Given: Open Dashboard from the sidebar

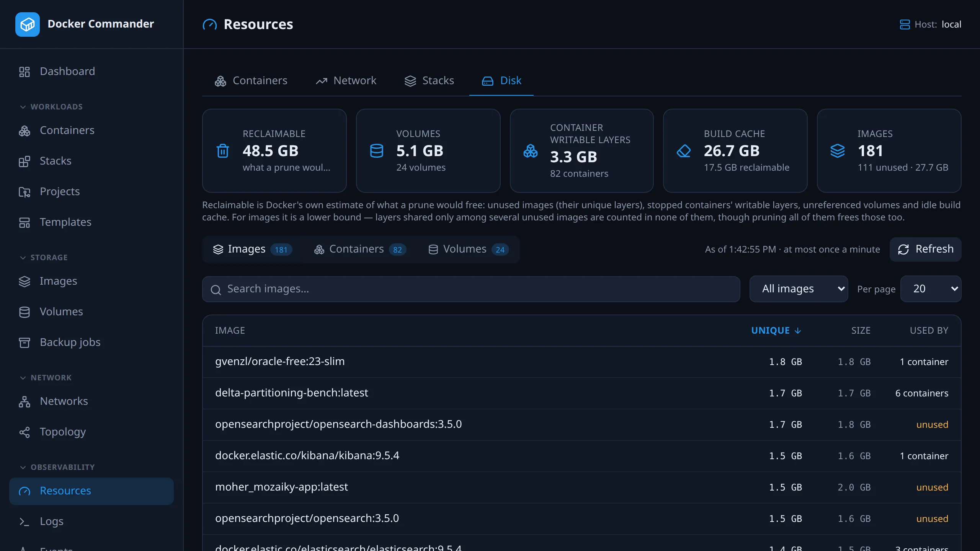Looking at the screenshot, I should click(x=91, y=72).
